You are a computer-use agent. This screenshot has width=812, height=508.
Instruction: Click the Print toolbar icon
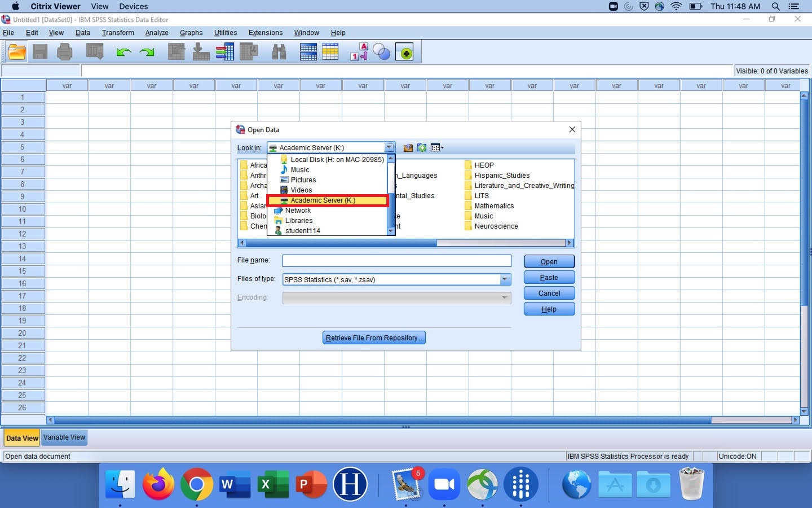(x=65, y=52)
